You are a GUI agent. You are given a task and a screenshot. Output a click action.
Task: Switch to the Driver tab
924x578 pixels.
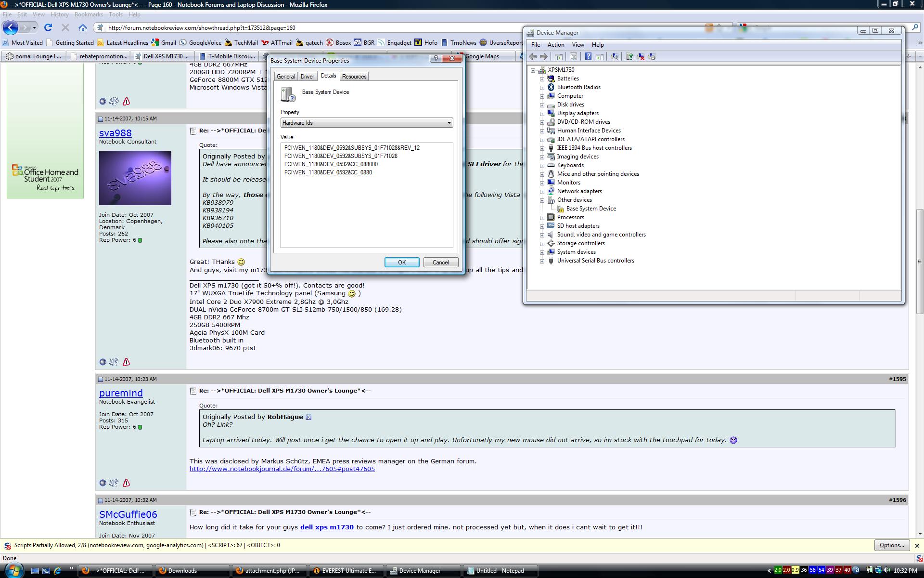[308, 77]
